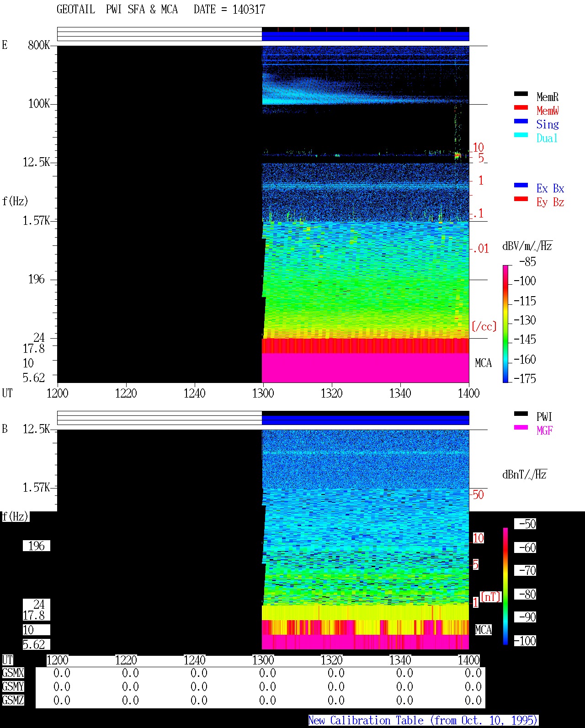This screenshot has width=585, height=728.
Task: Click the New Calibration Table link
Action: click(x=423, y=720)
